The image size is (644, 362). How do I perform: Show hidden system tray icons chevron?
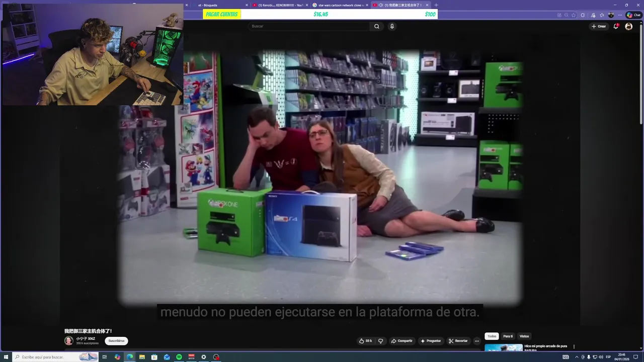point(577,357)
